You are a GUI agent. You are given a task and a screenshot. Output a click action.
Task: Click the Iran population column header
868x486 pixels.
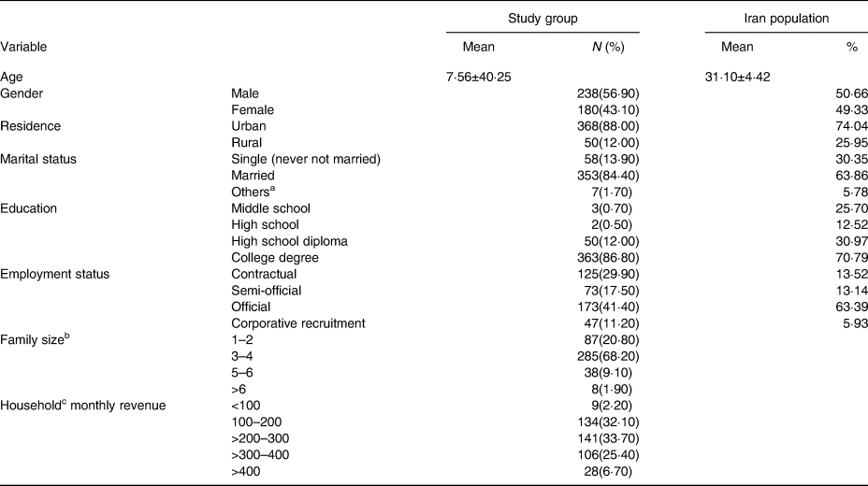pyautogui.click(x=786, y=16)
